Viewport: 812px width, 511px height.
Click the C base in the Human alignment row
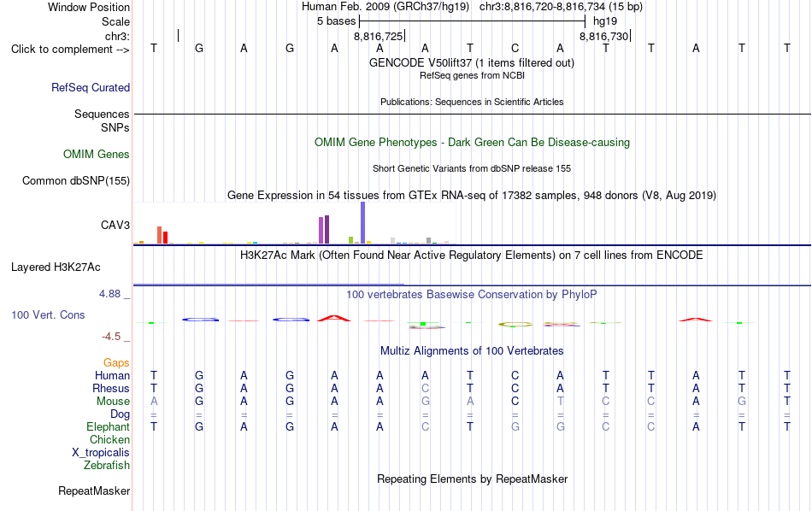pos(515,375)
